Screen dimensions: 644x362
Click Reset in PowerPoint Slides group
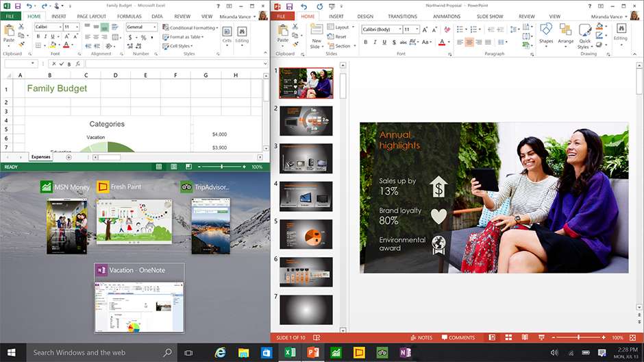[337, 36]
